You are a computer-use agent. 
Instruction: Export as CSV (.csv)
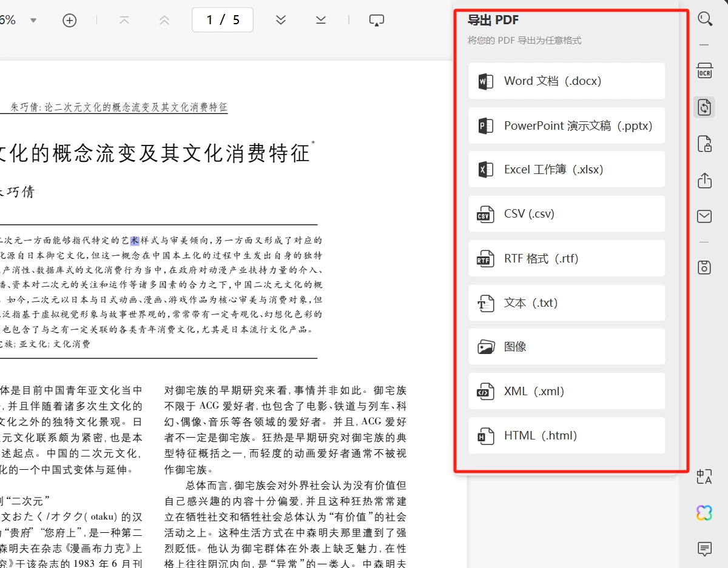click(567, 214)
